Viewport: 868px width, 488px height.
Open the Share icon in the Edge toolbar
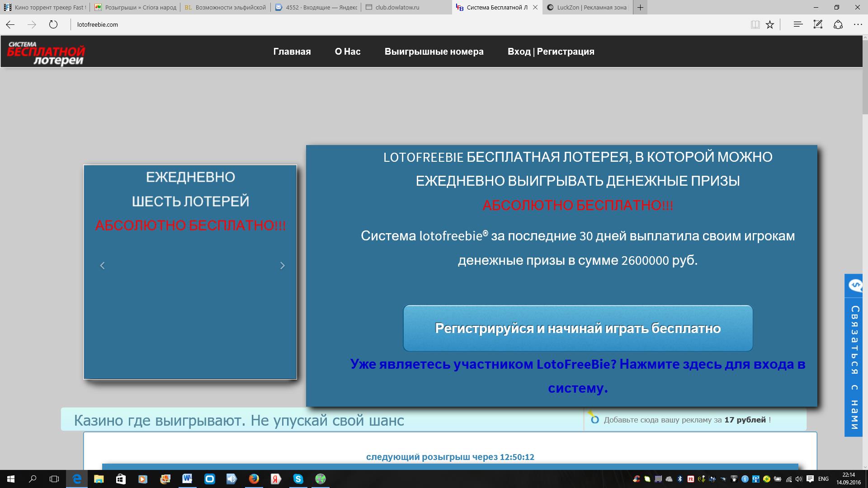838,24
